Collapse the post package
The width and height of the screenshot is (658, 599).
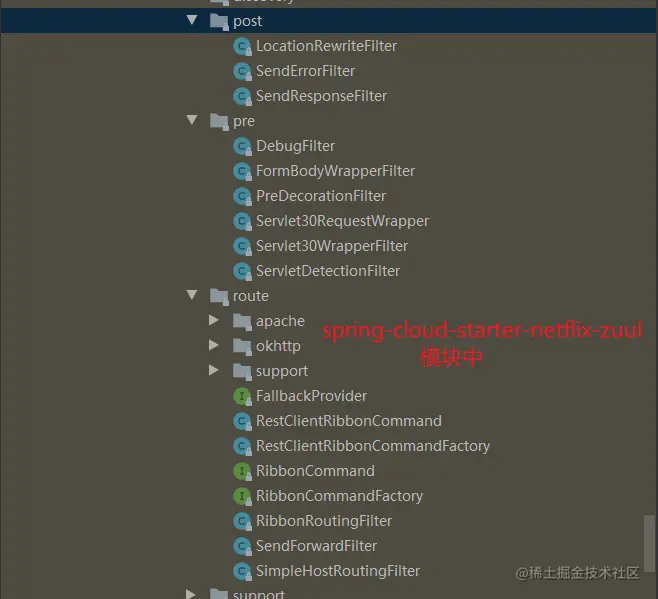click(x=192, y=20)
